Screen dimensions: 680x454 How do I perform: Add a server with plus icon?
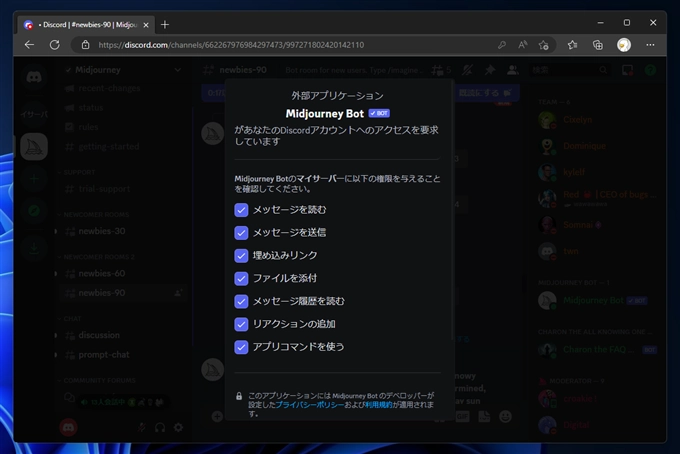tap(34, 179)
